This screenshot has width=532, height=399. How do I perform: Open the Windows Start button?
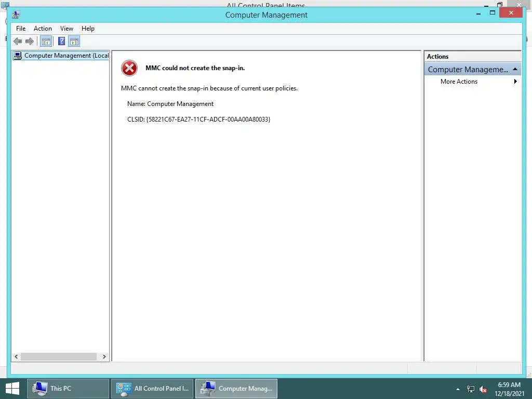pos(12,389)
